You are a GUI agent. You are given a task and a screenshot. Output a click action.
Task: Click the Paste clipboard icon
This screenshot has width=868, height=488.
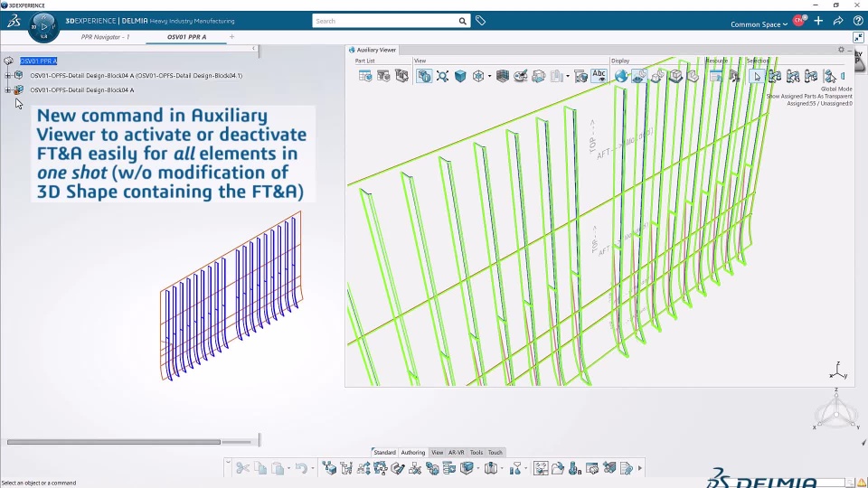(278, 469)
